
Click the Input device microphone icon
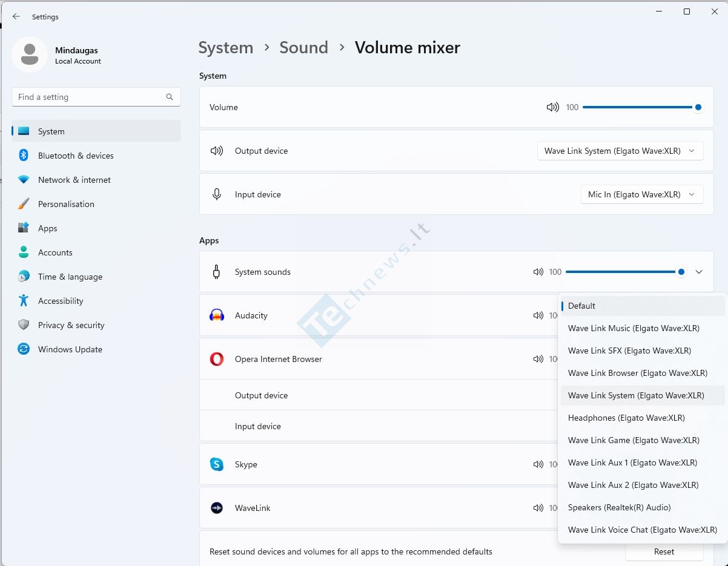pyautogui.click(x=217, y=194)
